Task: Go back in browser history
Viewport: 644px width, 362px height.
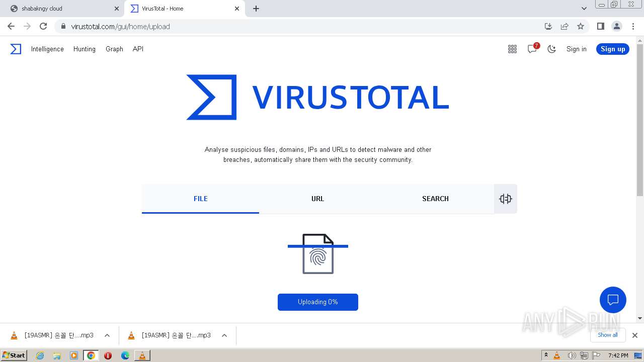Action: (x=11, y=26)
